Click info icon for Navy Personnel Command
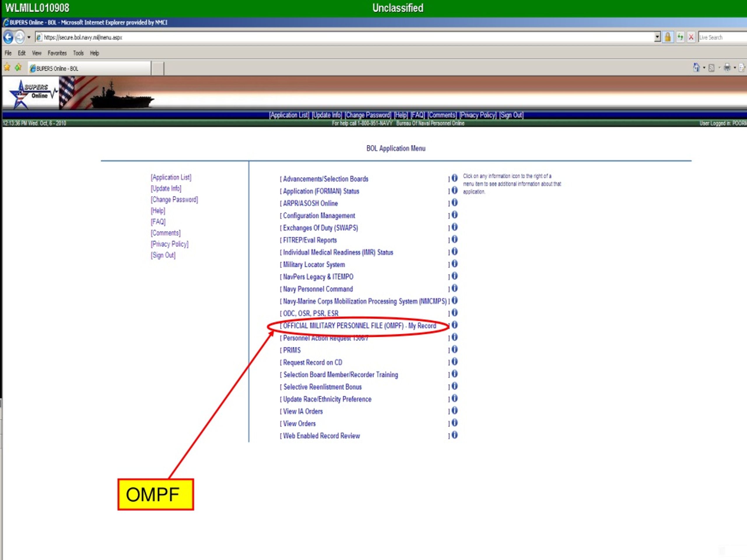 pyautogui.click(x=455, y=288)
